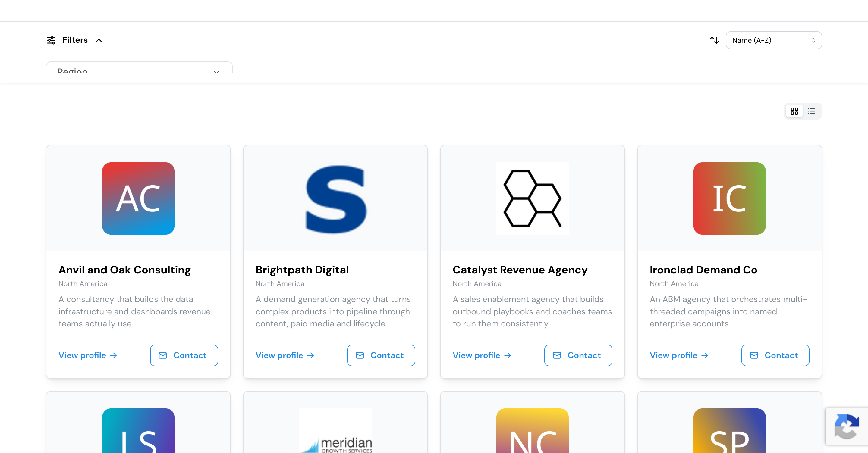Click the NC gradient logo tile
This screenshot has width=868, height=453.
point(532,431)
